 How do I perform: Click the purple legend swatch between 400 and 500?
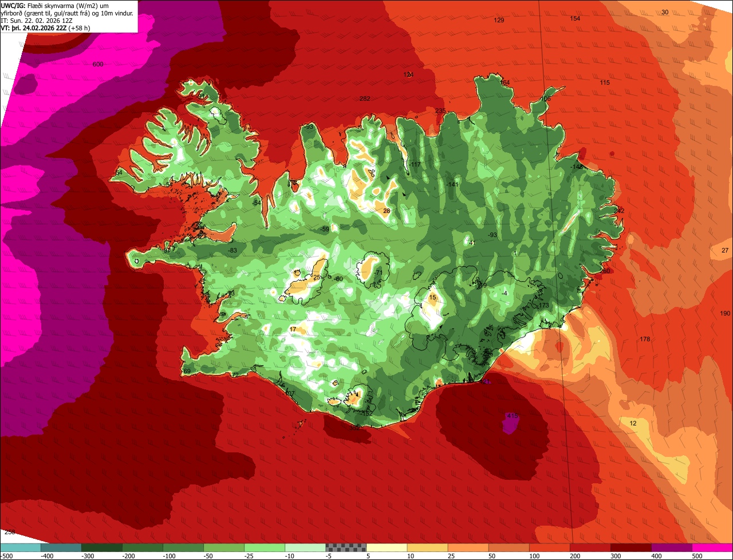click(672, 547)
